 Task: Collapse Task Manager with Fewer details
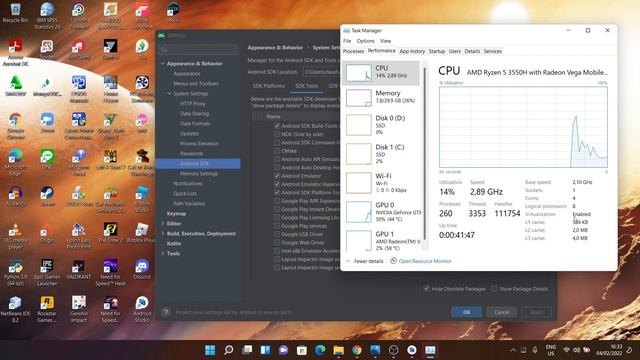point(364,261)
